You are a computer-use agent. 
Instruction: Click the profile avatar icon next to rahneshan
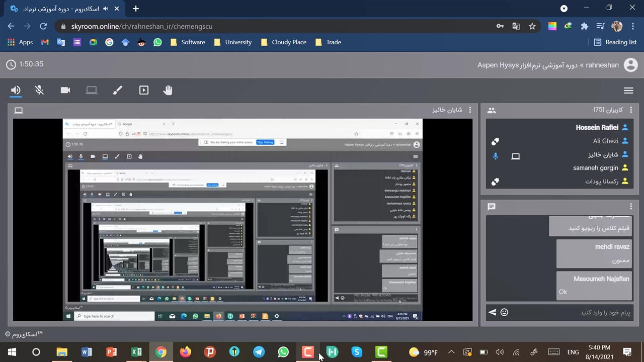click(x=630, y=65)
